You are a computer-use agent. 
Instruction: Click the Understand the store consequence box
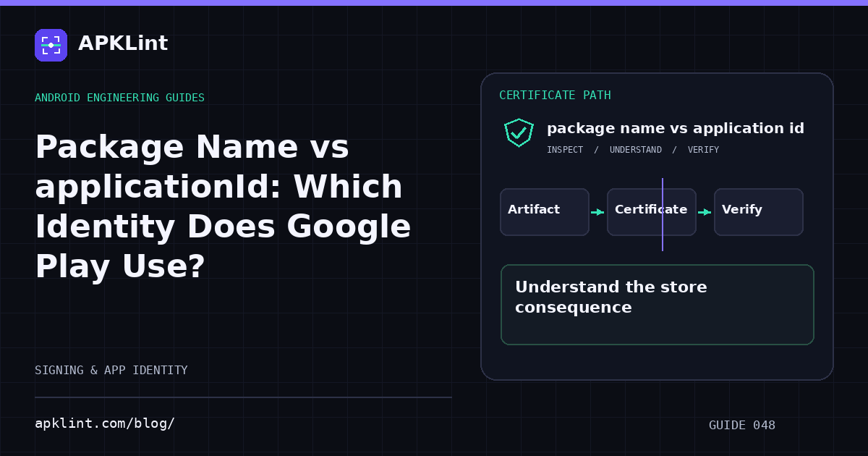[658, 305]
